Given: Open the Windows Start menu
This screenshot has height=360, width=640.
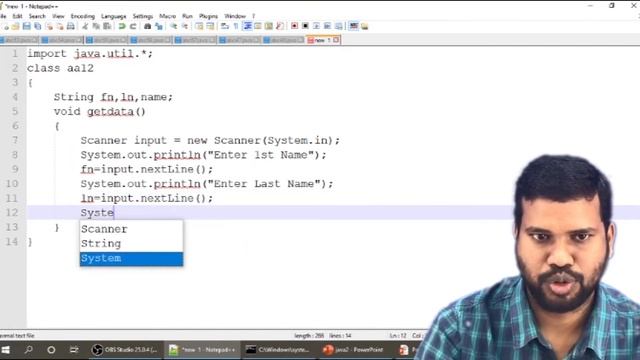Looking at the screenshot, I should tap(6, 350).
